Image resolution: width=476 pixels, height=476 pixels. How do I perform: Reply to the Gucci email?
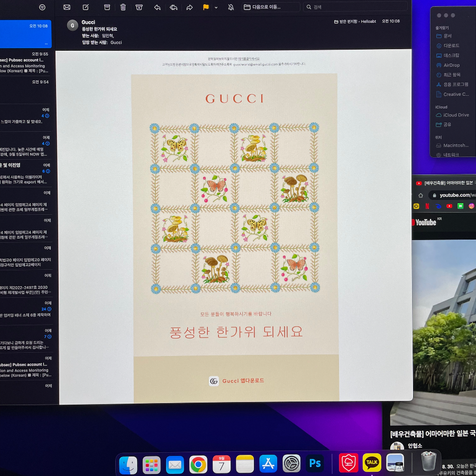point(157,7)
